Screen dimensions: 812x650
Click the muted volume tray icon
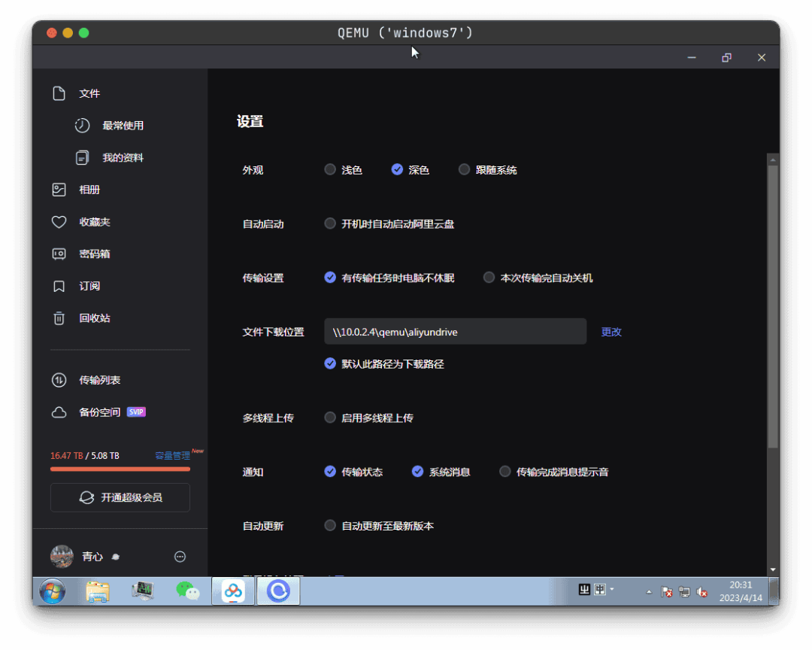point(702,592)
